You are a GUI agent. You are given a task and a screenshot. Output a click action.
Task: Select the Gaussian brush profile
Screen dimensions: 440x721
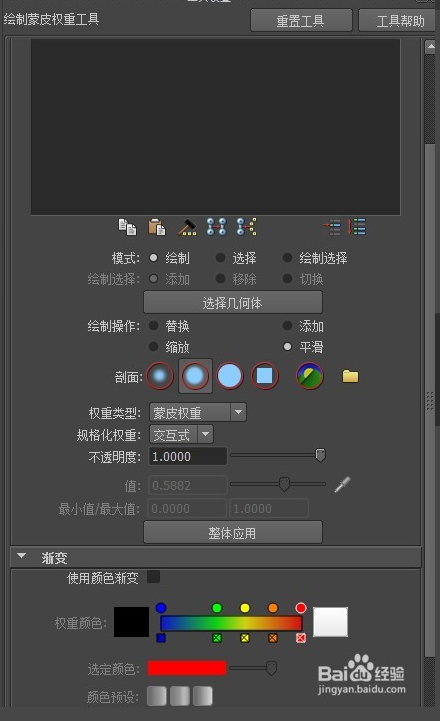click(x=160, y=376)
